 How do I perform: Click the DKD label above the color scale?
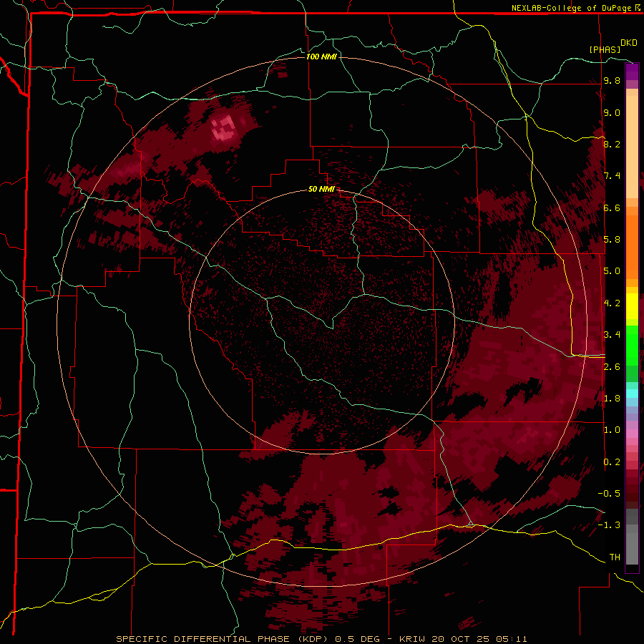pos(629,43)
